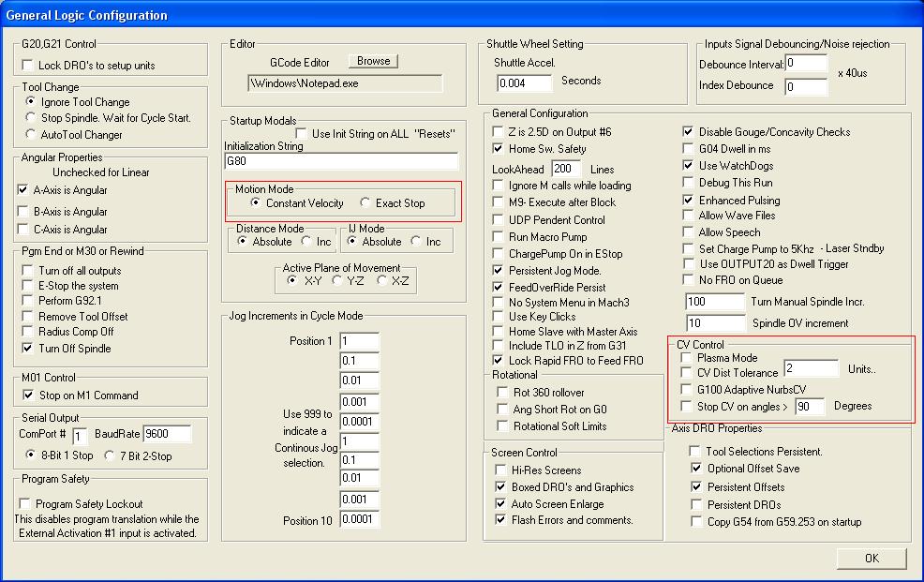This screenshot has height=582, width=924.
Task: Enable UDP Pendent Control
Action: [498, 219]
